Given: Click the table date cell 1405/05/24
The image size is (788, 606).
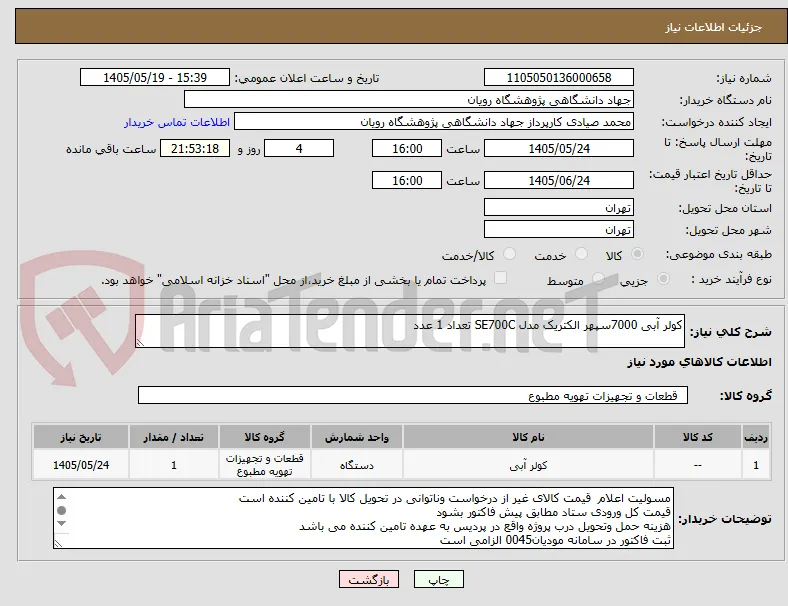Looking at the screenshot, I should pos(81,465).
